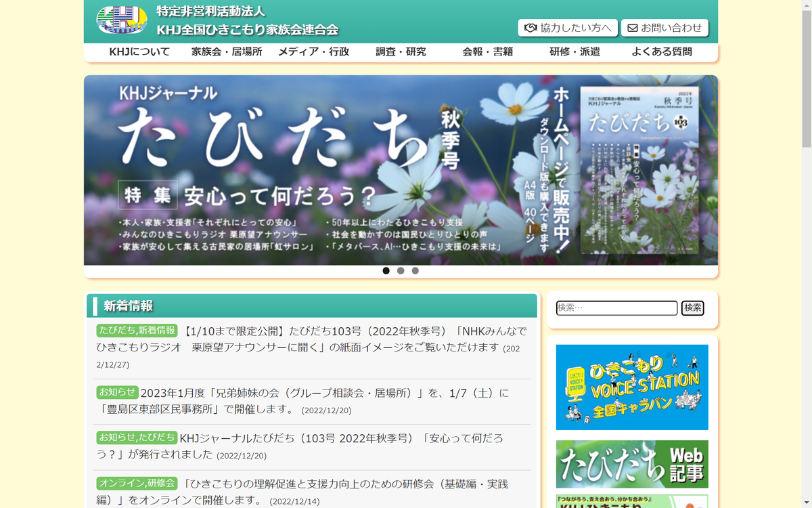Open the 研修・派遣 menu
The height and width of the screenshot is (508, 812).
coord(574,51)
